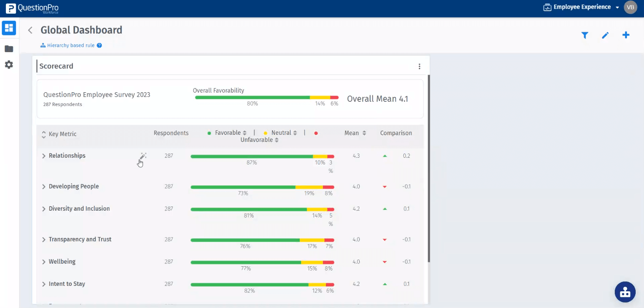Open settings gear icon in sidebar
Viewport: 644px width, 308px height.
click(x=9, y=65)
